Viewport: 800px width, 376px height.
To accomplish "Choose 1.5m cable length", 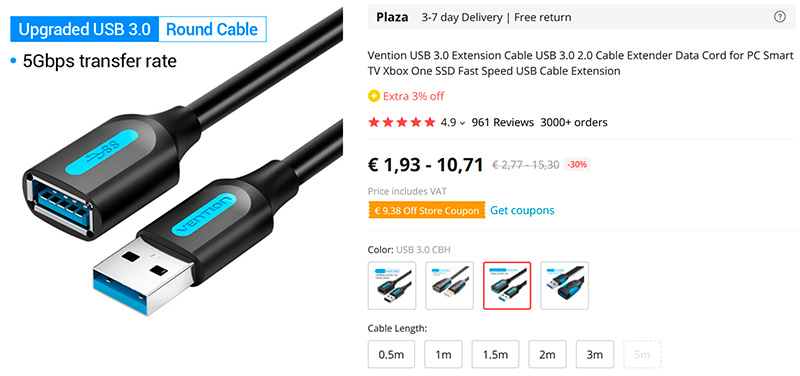I will 495,355.
